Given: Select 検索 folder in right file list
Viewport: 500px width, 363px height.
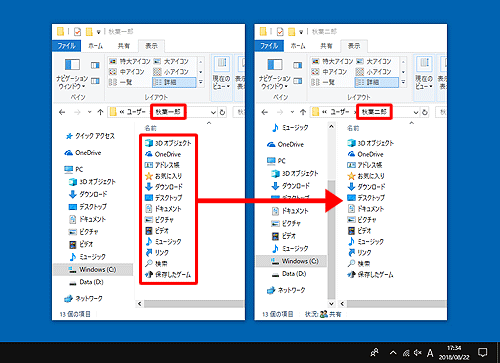Looking at the screenshot, I should (x=359, y=264).
